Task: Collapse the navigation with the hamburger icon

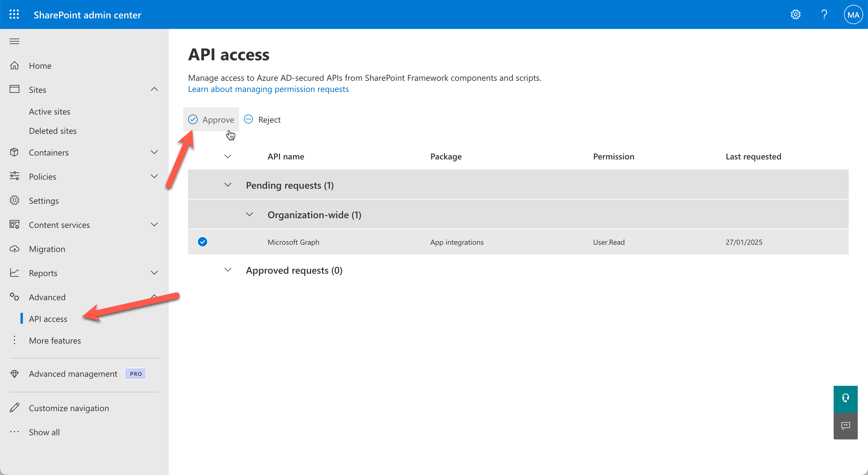Action: pos(14,41)
